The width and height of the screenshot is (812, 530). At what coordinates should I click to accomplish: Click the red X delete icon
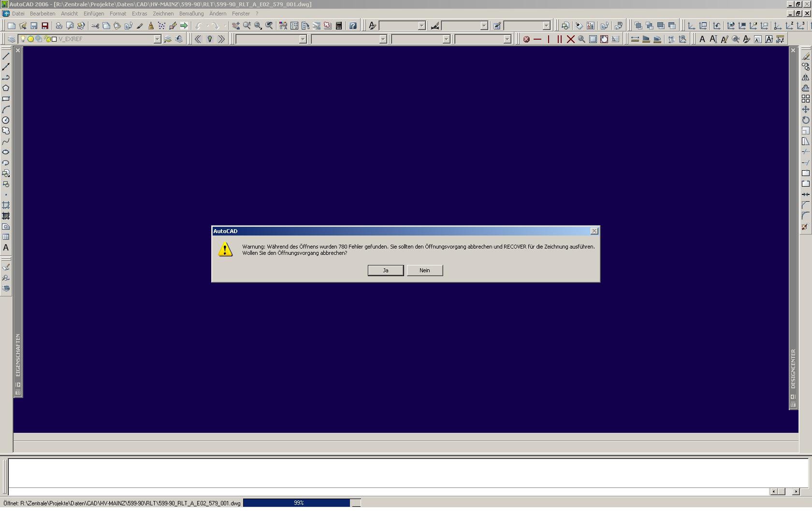570,39
